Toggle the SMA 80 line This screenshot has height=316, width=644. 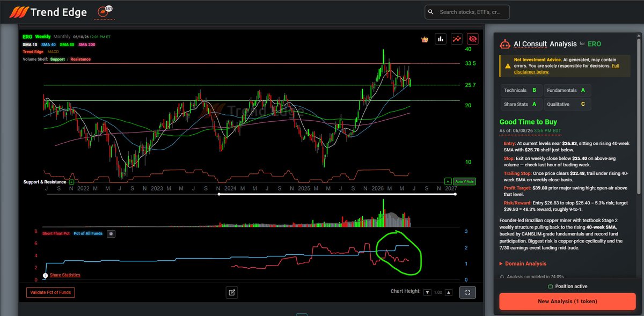pos(67,44)
